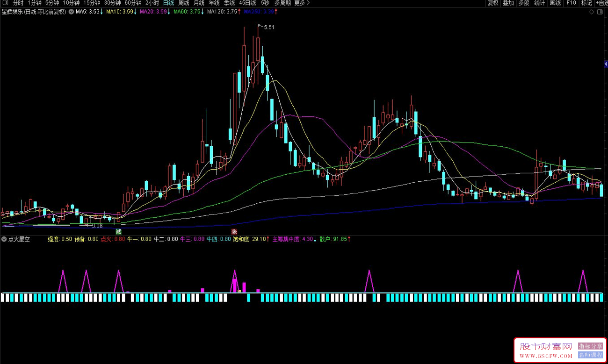Click the magenta 牛三: 0.80 value
The image size is (608, 364).
pos(193,239)
